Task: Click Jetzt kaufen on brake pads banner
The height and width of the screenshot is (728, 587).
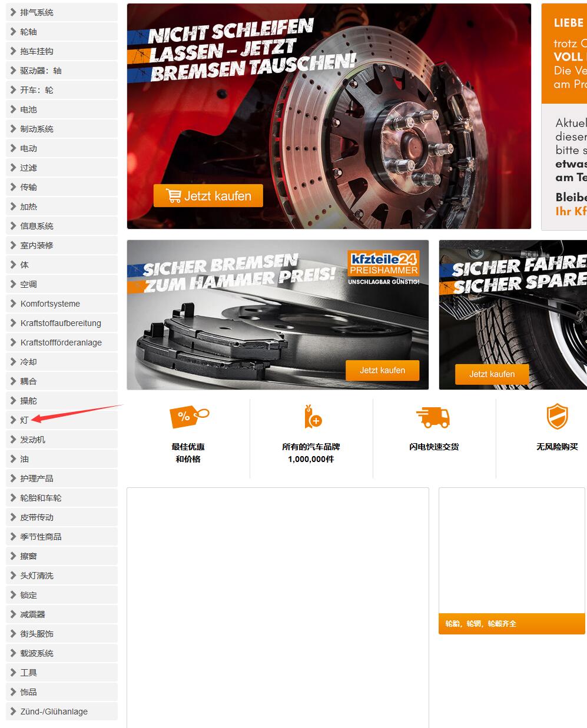Action: [x=382, y=370]
